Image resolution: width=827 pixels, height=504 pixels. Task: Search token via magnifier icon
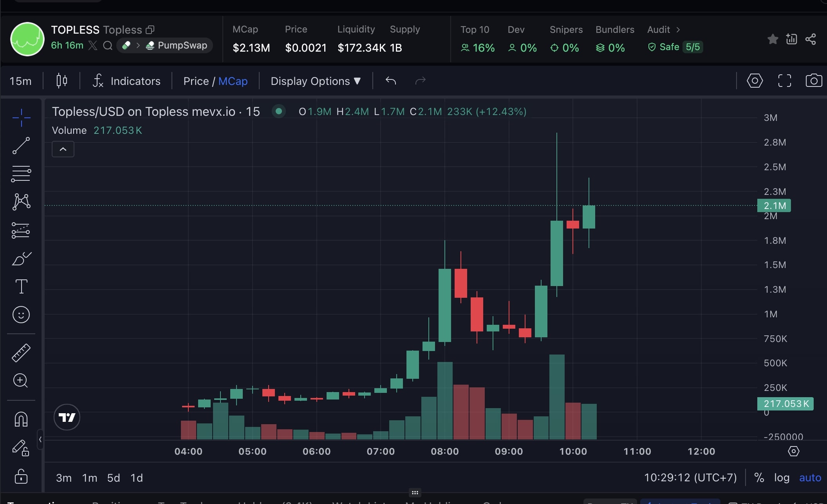pyautogui.click(x=108, y=46)
